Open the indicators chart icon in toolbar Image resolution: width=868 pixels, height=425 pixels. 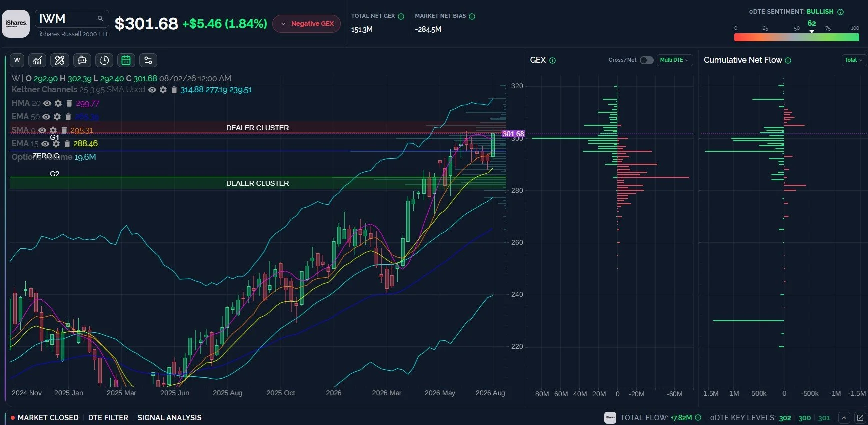tap(37, 60)
